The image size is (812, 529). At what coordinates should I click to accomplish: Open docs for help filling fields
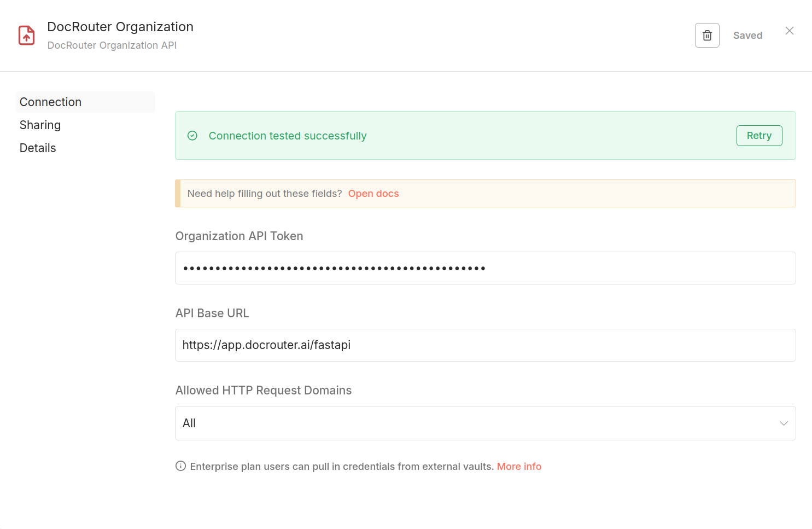pyautogui.click(x=373, y=193)
